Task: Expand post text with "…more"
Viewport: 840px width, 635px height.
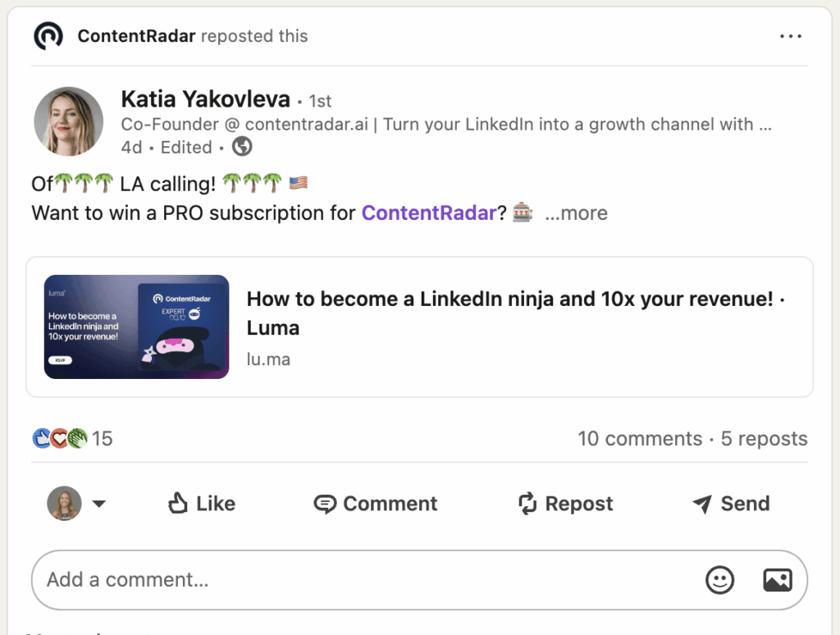Action: click(x=576, y=213)
